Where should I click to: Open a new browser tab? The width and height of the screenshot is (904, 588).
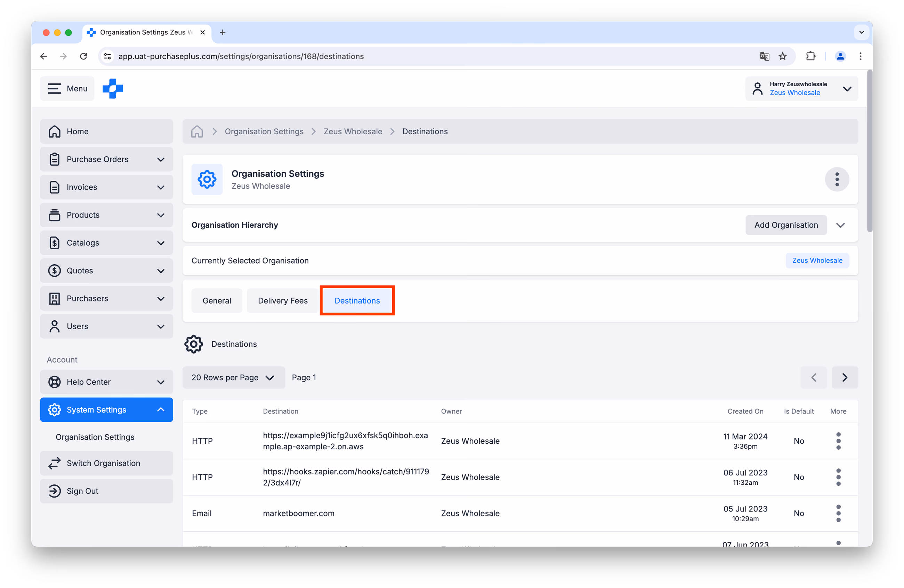(x=223, y=32)
